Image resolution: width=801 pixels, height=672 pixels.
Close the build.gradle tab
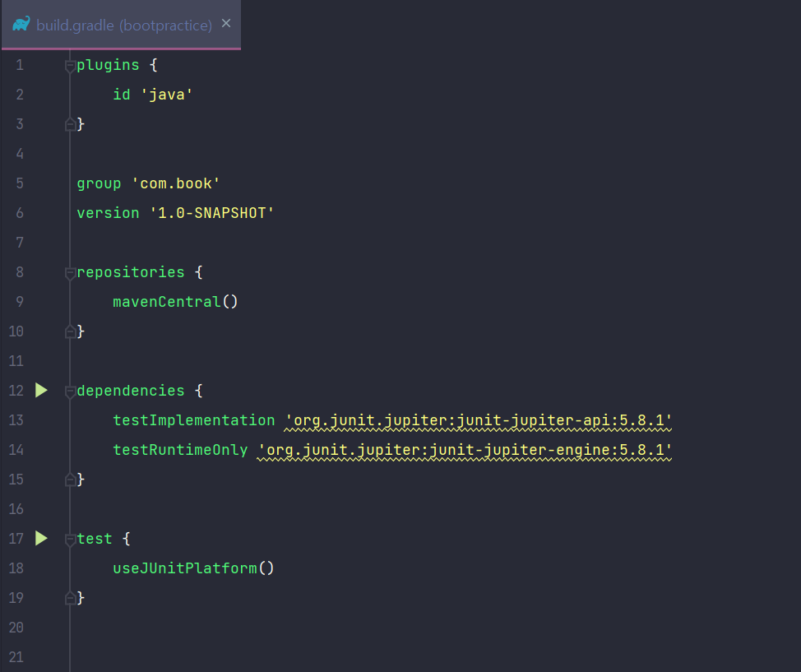pos(226,24)
